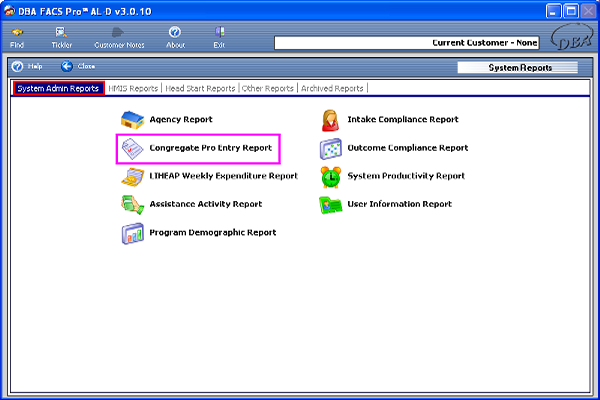
Task: Click the Program Demographic Report chart icon
Action: [x=132, y=233]
